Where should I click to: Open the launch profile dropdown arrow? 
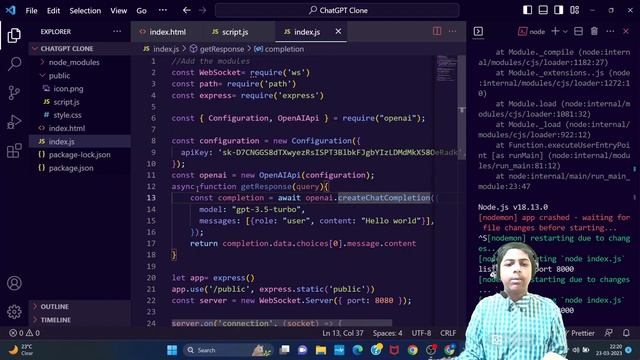[x=565, y=31]
